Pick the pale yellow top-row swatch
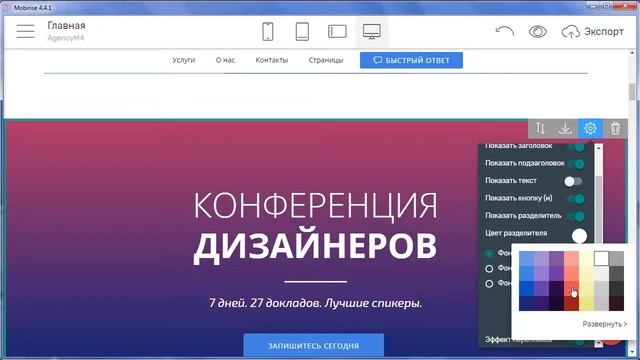The height and width of the screenshot is (360, 640). (587, 259)
